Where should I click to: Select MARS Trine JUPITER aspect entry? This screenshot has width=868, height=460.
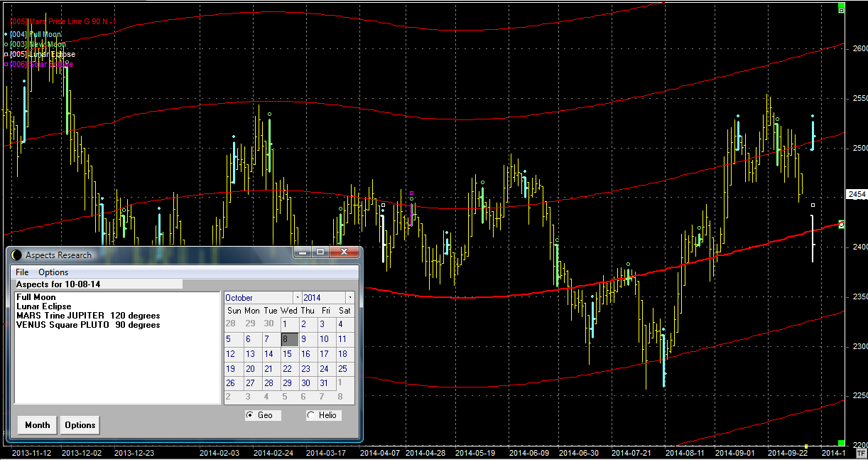tap(88, 316)
